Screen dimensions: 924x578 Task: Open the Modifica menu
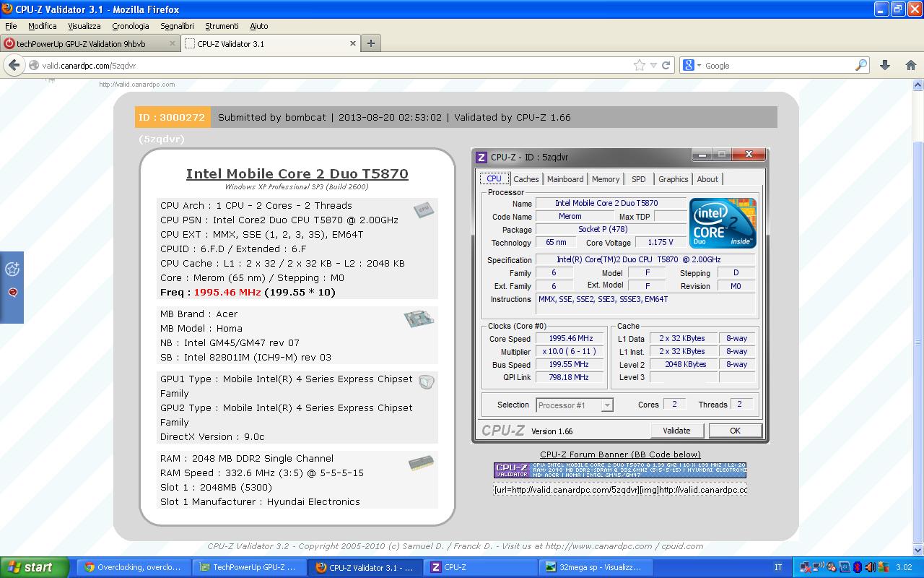click(x=42, y=26)
